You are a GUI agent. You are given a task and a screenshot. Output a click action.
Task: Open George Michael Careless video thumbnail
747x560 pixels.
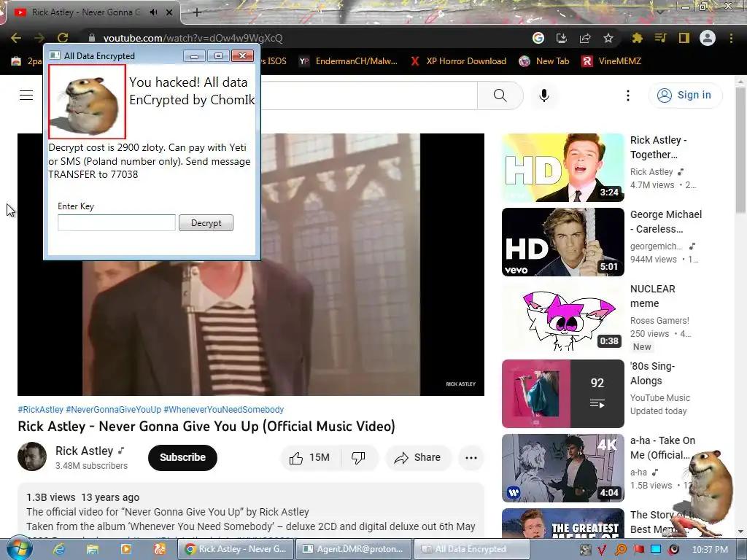click(562, 242)
